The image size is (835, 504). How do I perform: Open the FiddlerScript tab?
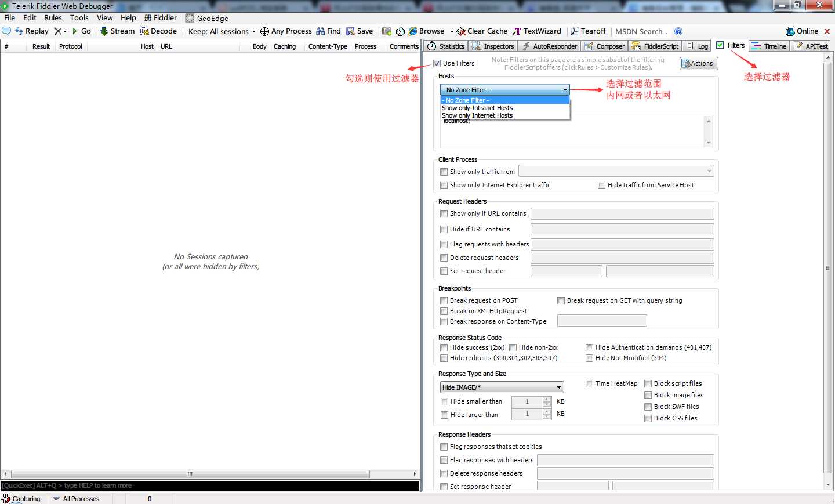[x=655, y=46]
